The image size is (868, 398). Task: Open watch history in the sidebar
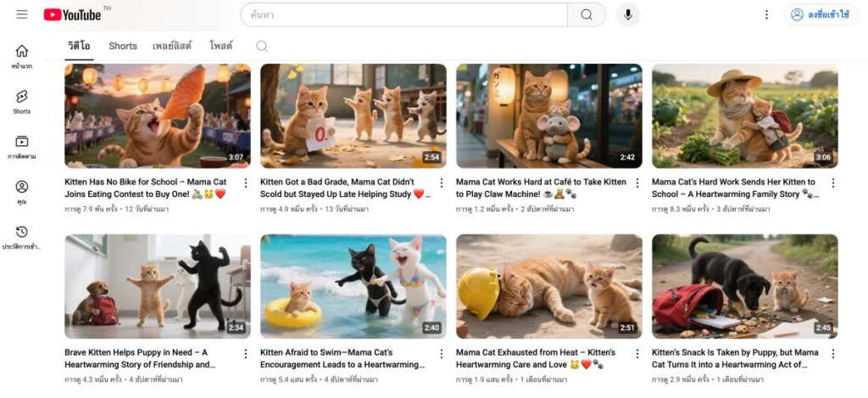coord(22,237)
